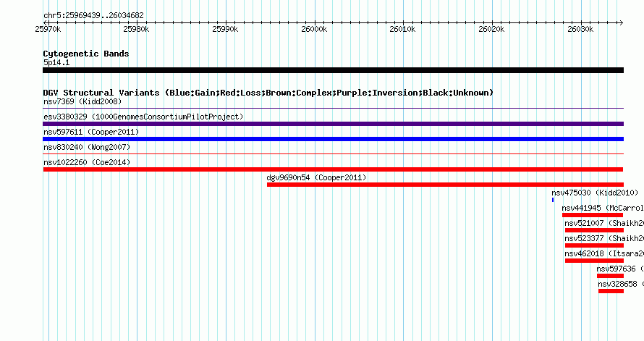
Task: Open the nsv1022260 (Coe2014) variant label
Action: (87, 162)
